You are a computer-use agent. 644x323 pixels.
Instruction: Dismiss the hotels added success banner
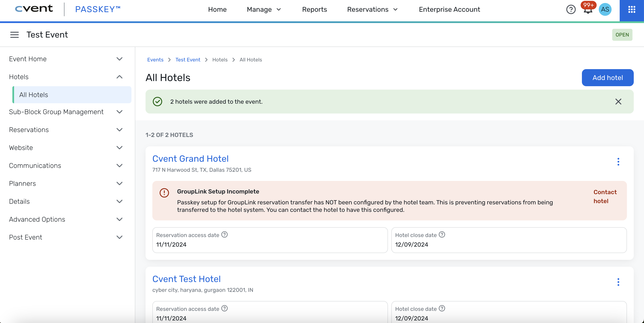618,102
